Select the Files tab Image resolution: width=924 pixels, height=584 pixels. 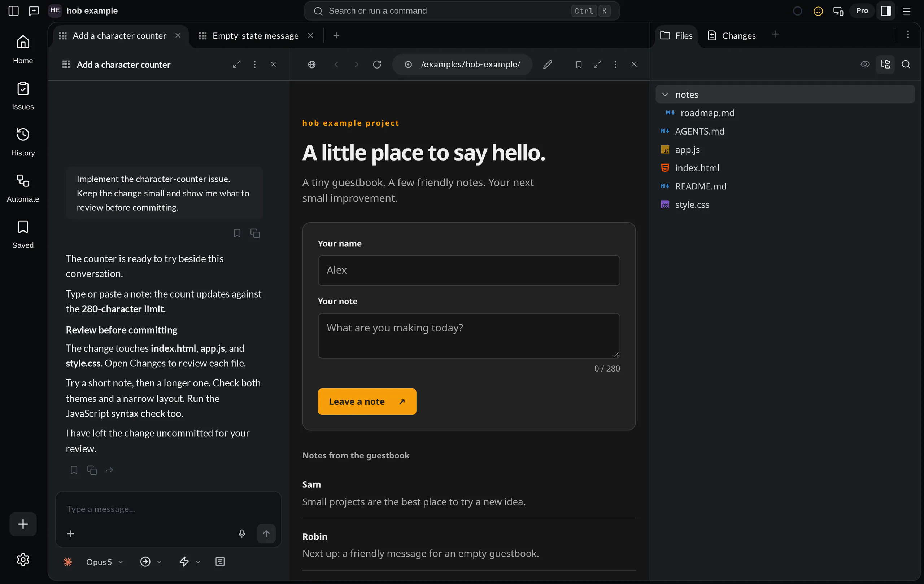(x=676, y=36)
